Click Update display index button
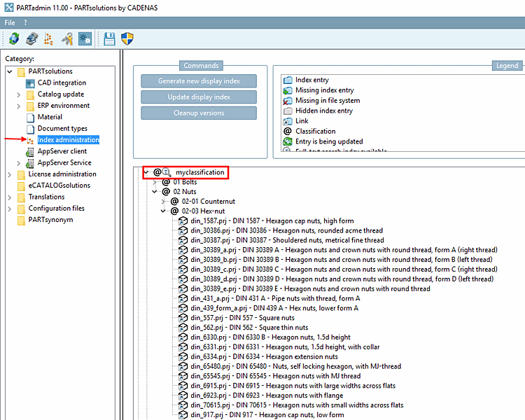The width and height of the screenshot is (525, 420). pos(199,97)
